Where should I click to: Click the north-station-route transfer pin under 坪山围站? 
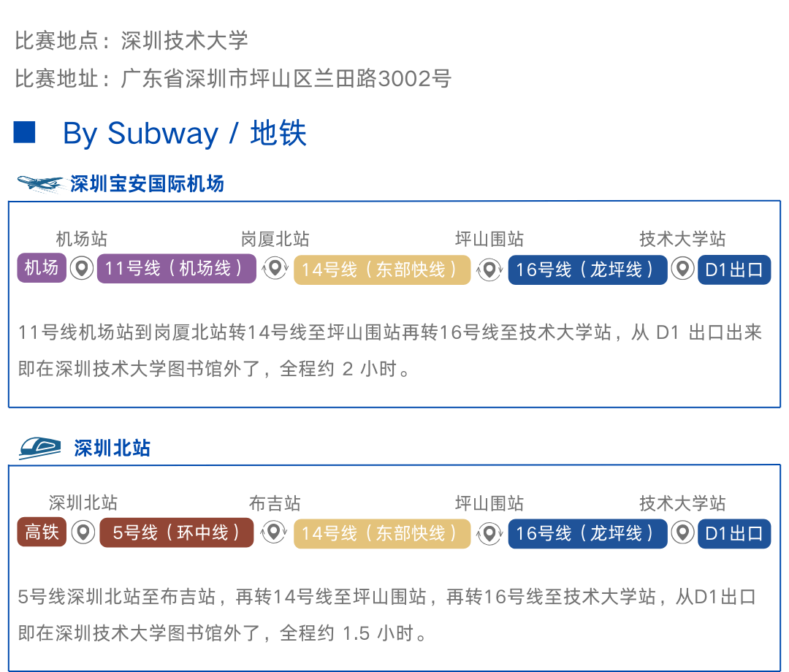click(489, 533)
